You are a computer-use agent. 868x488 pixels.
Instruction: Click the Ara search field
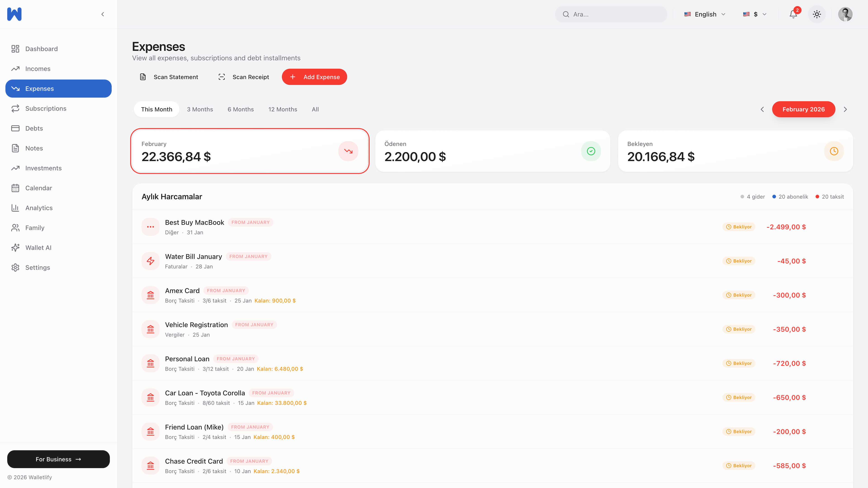tap(611, 14)
